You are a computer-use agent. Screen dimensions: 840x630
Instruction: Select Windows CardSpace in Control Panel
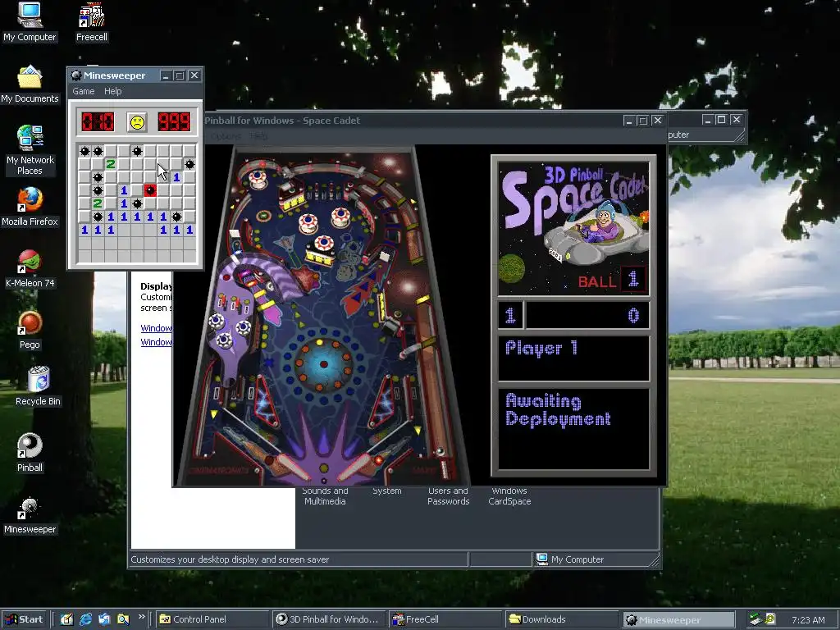509,496
